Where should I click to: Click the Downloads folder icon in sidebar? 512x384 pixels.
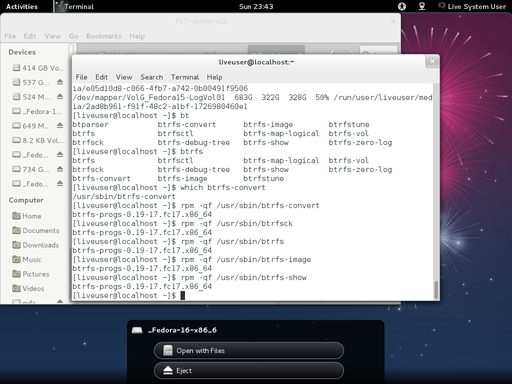click(x=16, y=245)
